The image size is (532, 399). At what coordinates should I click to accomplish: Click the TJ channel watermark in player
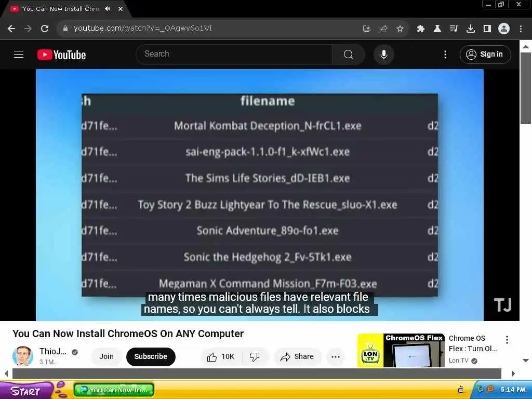[x=502, y=304]
